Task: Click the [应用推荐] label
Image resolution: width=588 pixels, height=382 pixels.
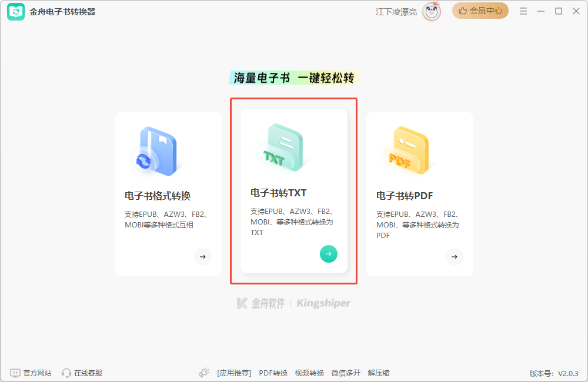Action: pos(234,373)
